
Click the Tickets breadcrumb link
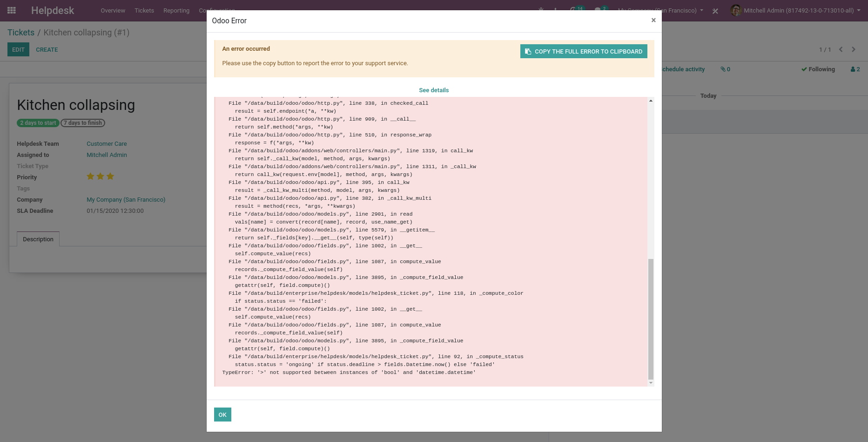(x=21, y=32)
